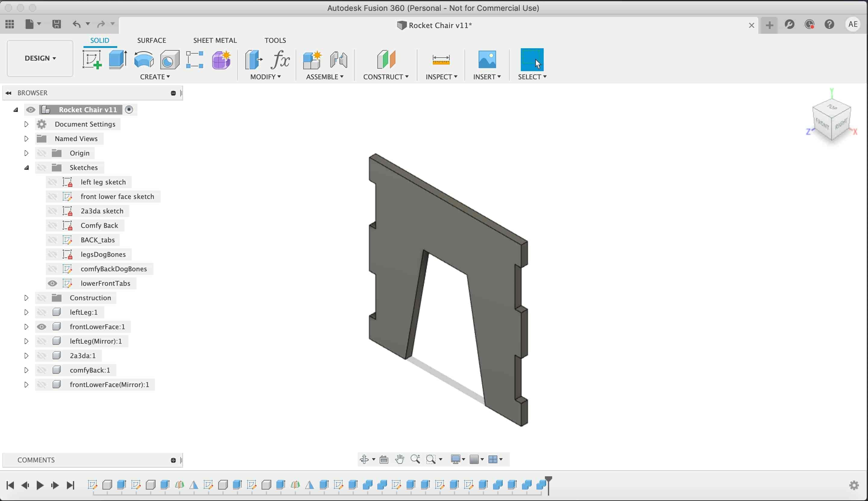Show the 2a3da:1 component
The height and width of the screenshot is (501, 868).
(x=42, y=355)
